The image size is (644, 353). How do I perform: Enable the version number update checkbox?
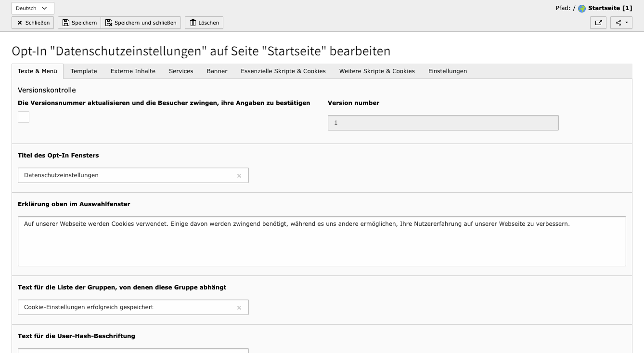click(x=23, y=117)
